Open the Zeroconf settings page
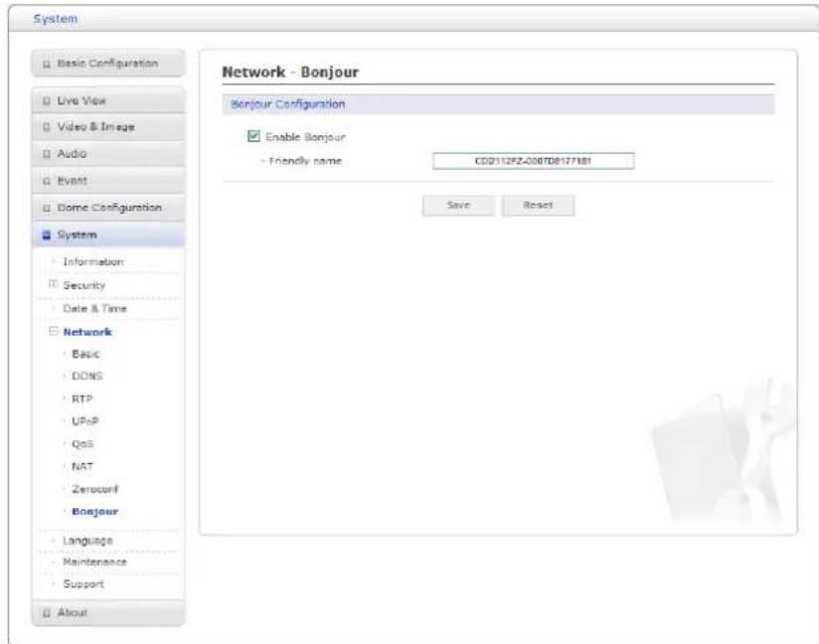This screenshot has height=644, width=819. 95,489
